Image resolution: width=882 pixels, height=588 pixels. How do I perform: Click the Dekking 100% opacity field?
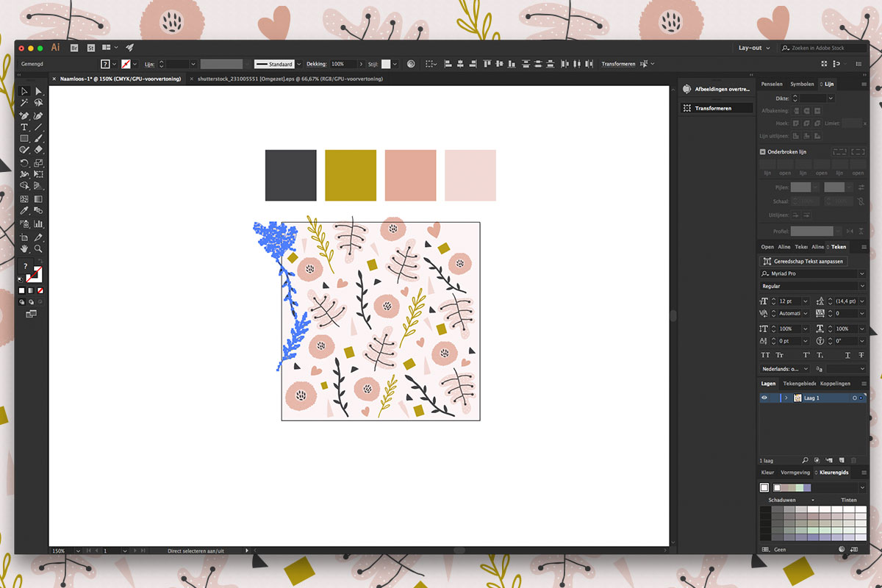343,64
